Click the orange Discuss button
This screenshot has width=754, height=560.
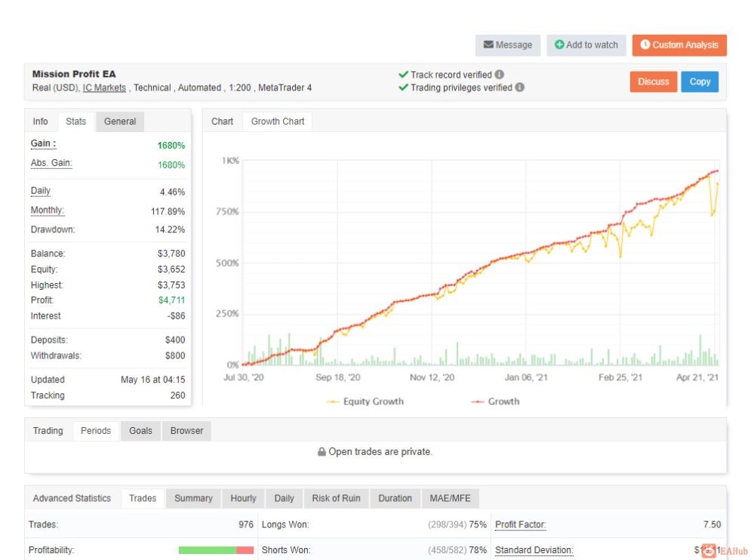pyautogui.click(x=654, y=82)
